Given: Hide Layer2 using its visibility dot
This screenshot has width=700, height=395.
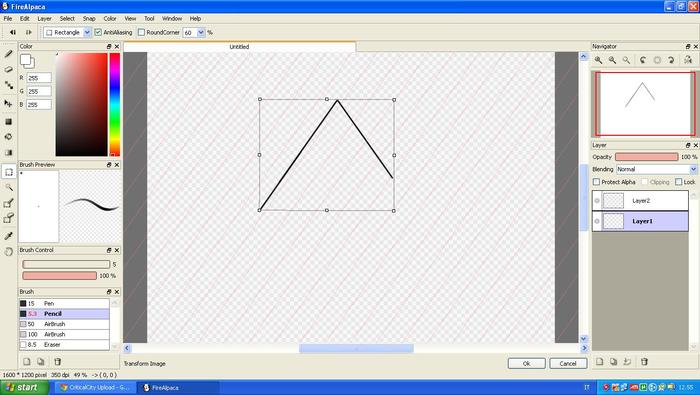Looking at the screenshot, I should (x=597, y=200).
